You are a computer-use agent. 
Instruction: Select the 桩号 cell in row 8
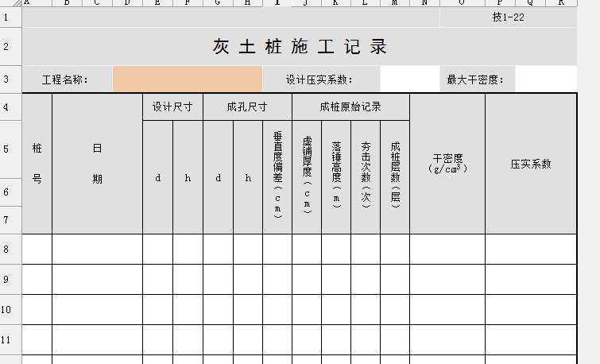[x=37, y=250]
